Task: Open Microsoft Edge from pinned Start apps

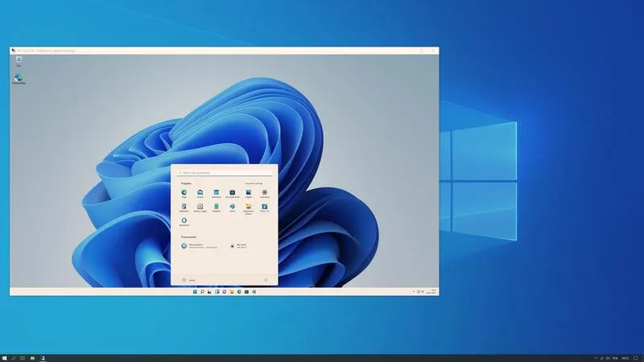Action: (x=184, y=192)
